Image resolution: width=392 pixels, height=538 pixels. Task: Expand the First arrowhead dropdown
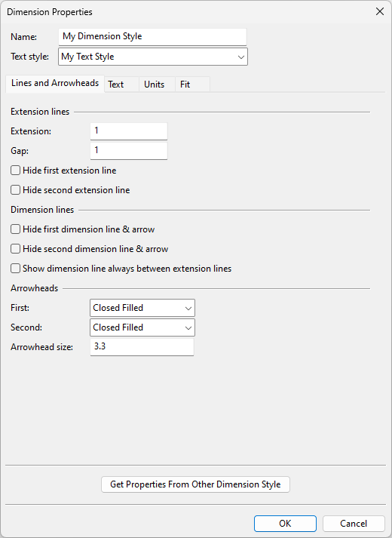pos(142,308)
